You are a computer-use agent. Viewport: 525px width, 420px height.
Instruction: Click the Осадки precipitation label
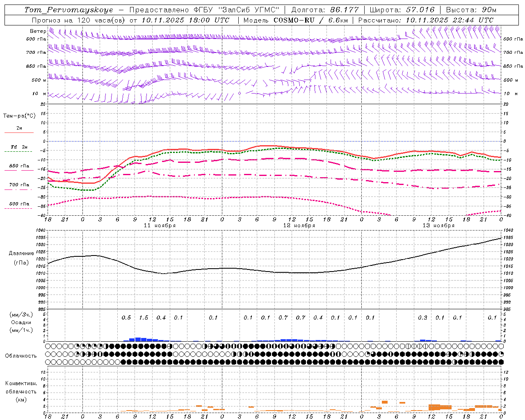pos(21,322)
